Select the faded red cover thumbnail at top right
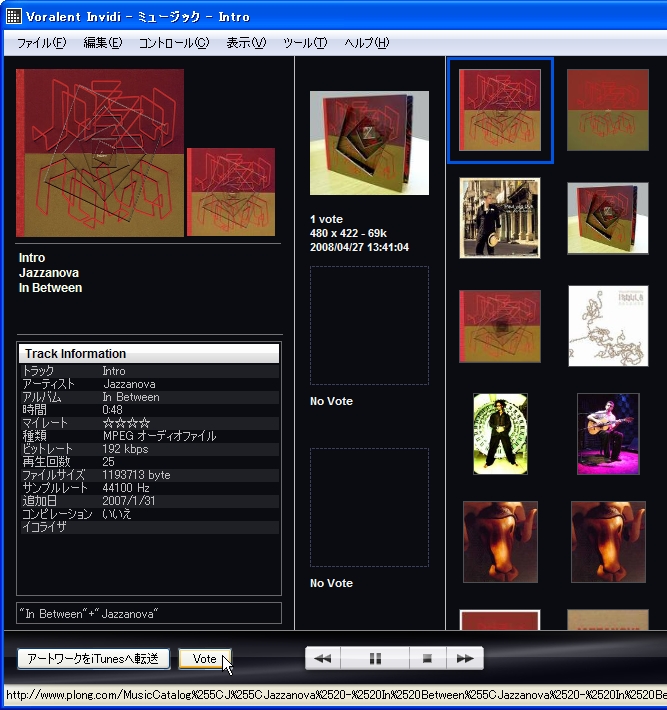This screenshot has width=667, height=710. click(608, 110)
